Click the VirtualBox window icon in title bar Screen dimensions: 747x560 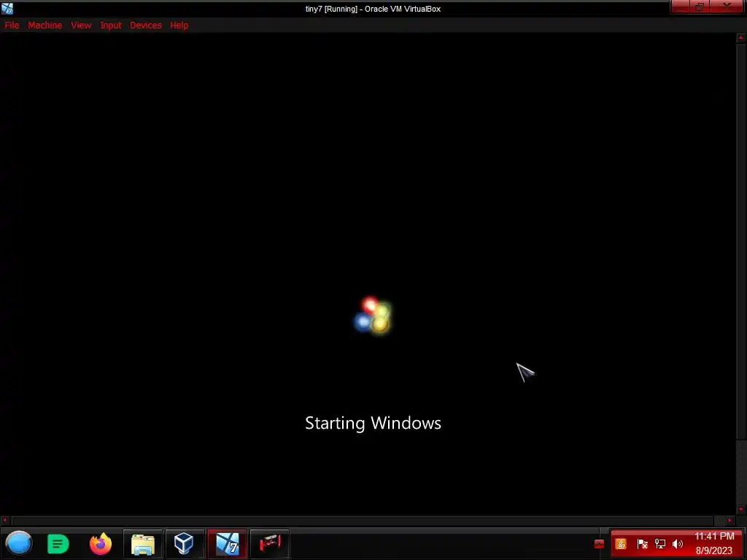point(7,9)
